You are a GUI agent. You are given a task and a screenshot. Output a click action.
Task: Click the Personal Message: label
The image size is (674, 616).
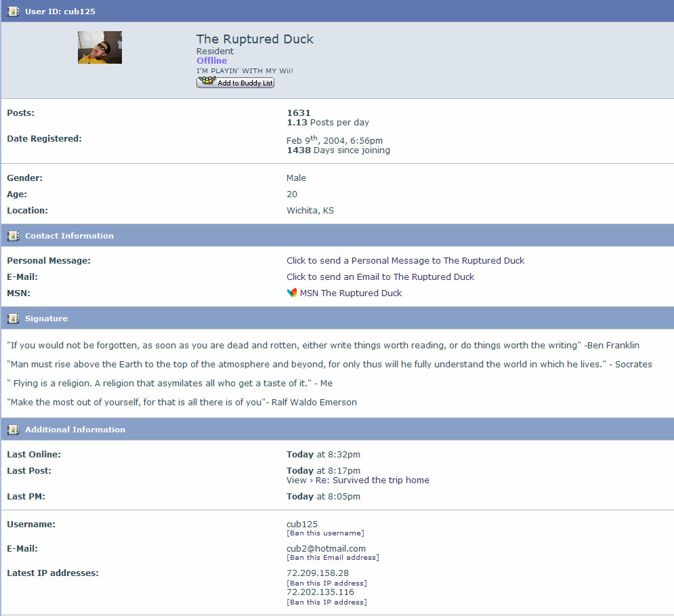click(x=49, y=261)
